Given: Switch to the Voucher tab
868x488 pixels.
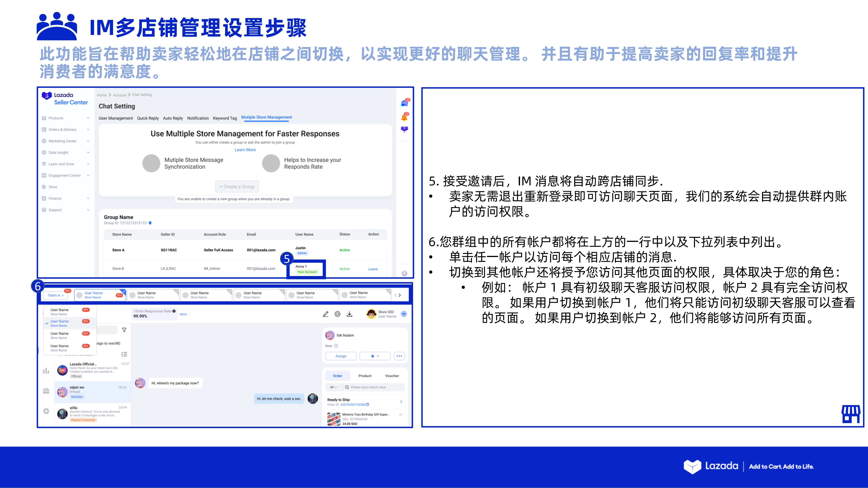Looking at the screenshot, I should (392, 376).
